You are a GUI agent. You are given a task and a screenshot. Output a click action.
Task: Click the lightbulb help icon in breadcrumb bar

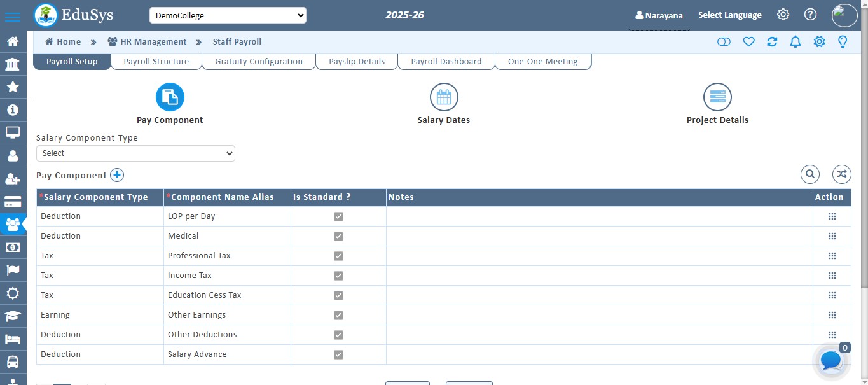843,41
